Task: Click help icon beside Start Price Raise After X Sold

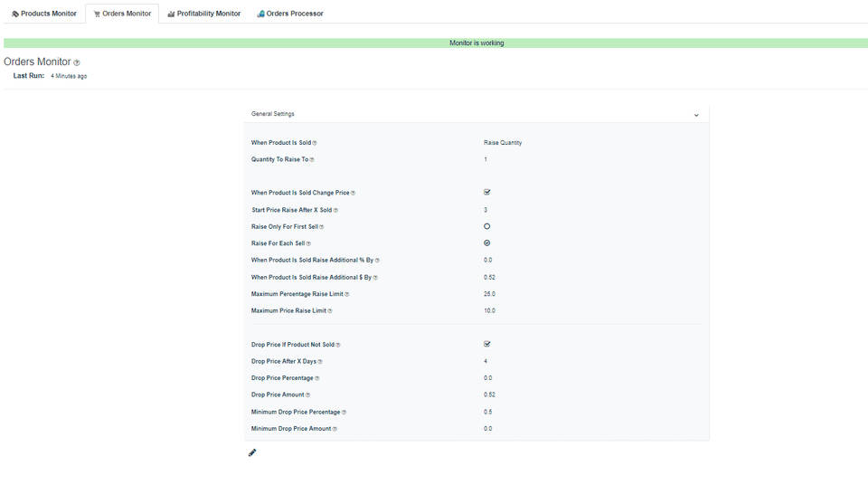Action: (x=335, y=210)
